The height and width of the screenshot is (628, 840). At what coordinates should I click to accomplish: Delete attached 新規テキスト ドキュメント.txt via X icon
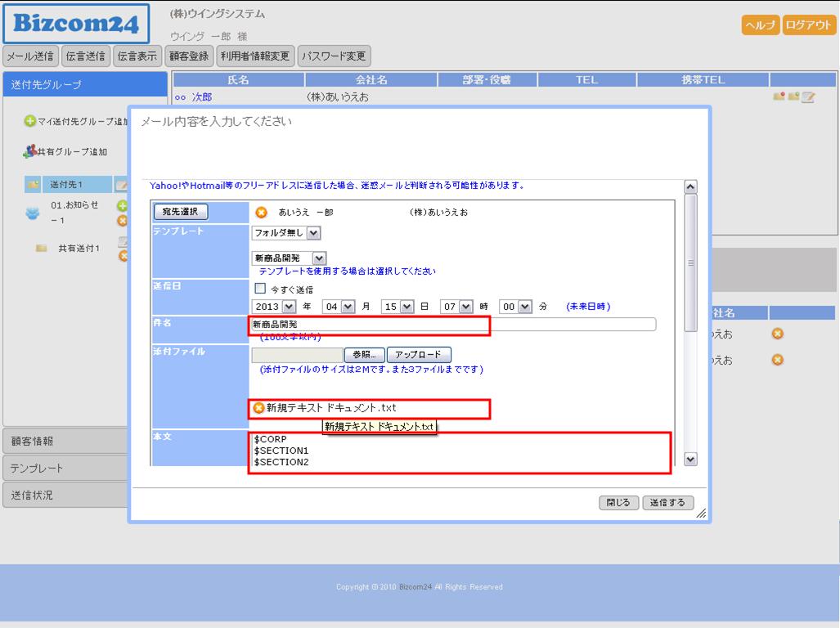pyautogui.click(x=259, y=408)
